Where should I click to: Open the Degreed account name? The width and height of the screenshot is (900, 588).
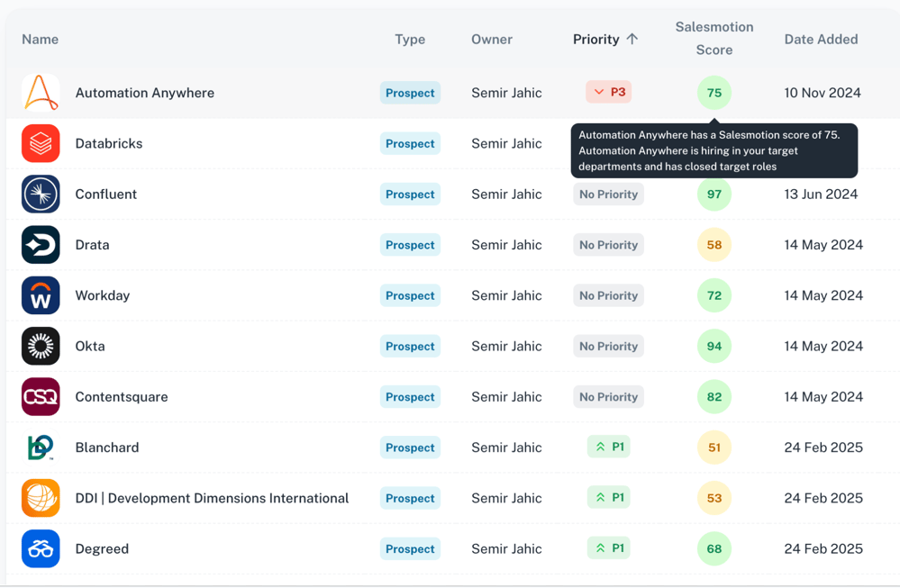pos(102,549)
